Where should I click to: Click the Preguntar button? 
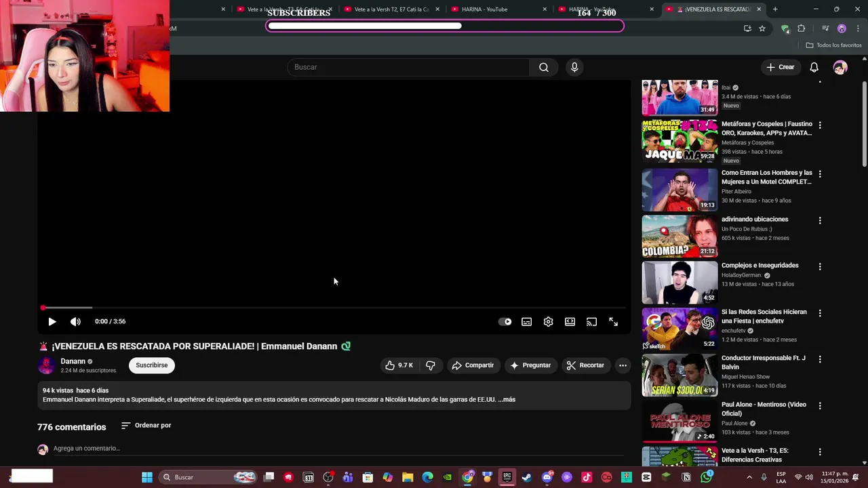[x=530, y=365]
